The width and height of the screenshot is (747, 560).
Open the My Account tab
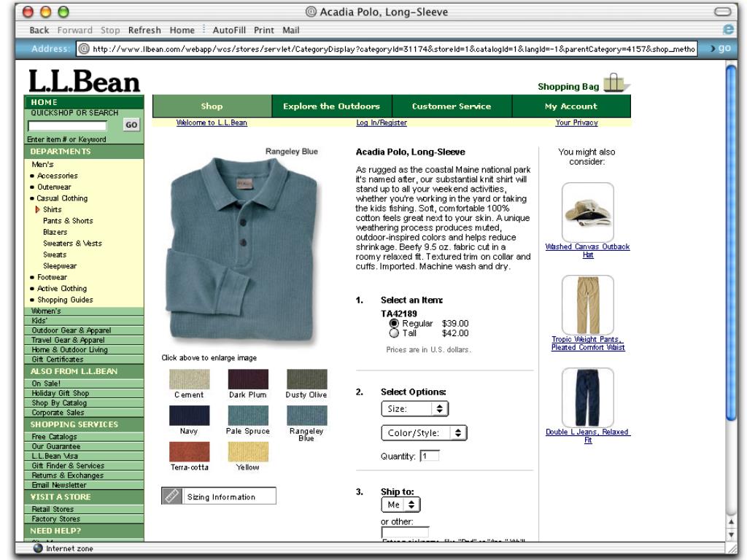571,106
